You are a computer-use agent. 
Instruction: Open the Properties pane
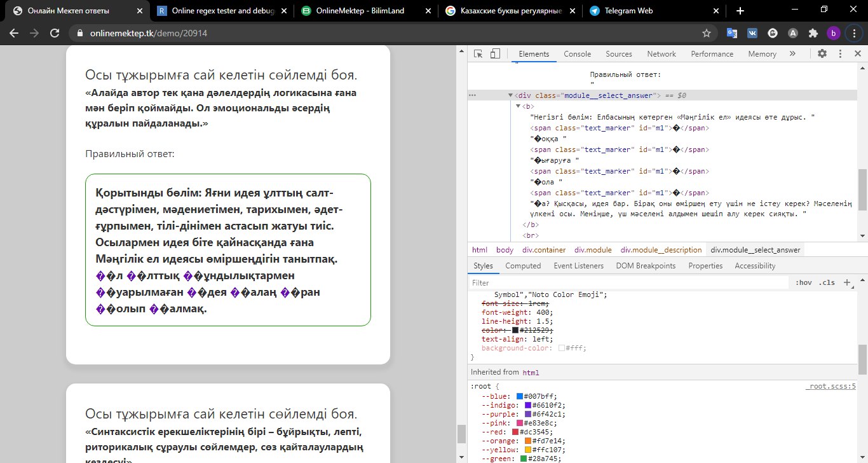click(x=705, y=266)
